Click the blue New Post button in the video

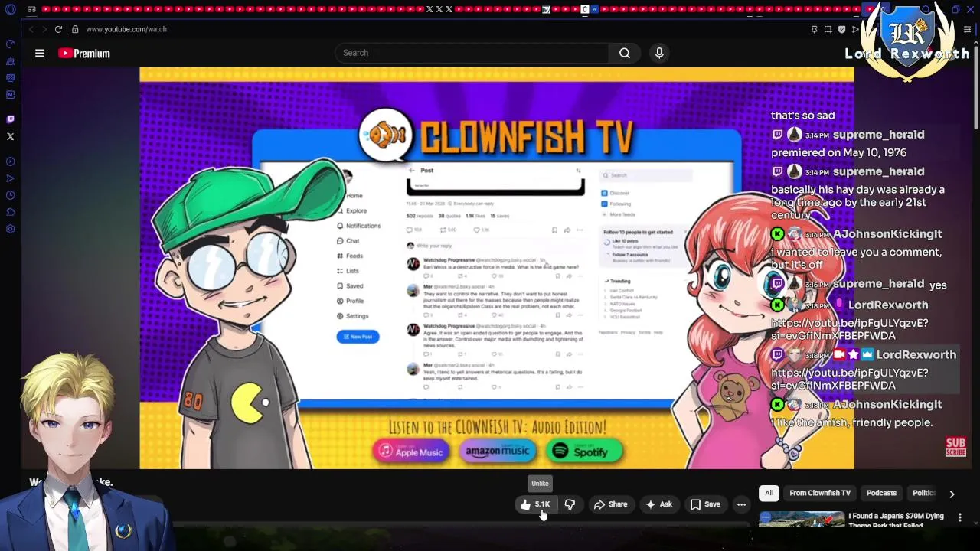(358, 337)
